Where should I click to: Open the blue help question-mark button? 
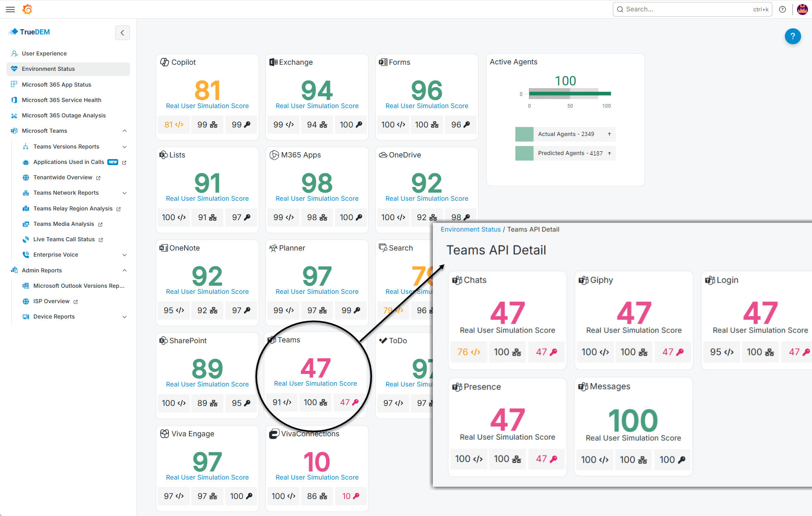(x=793, y=36)
